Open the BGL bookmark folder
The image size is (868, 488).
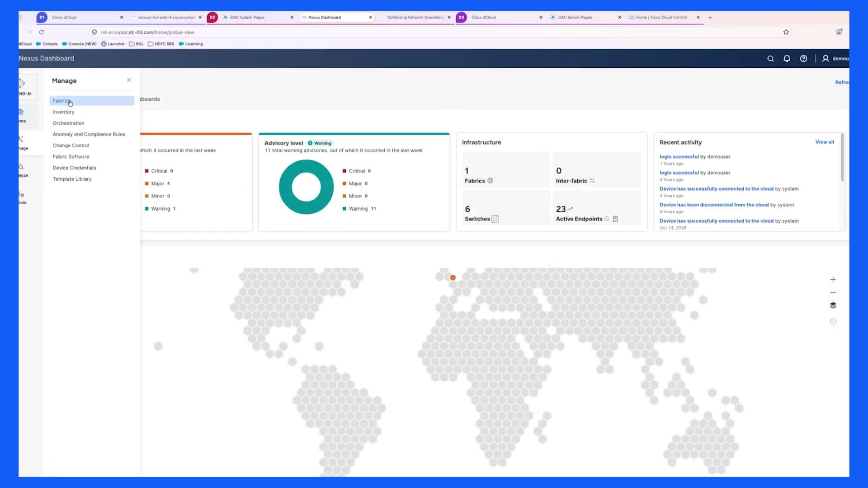point(136,44)
